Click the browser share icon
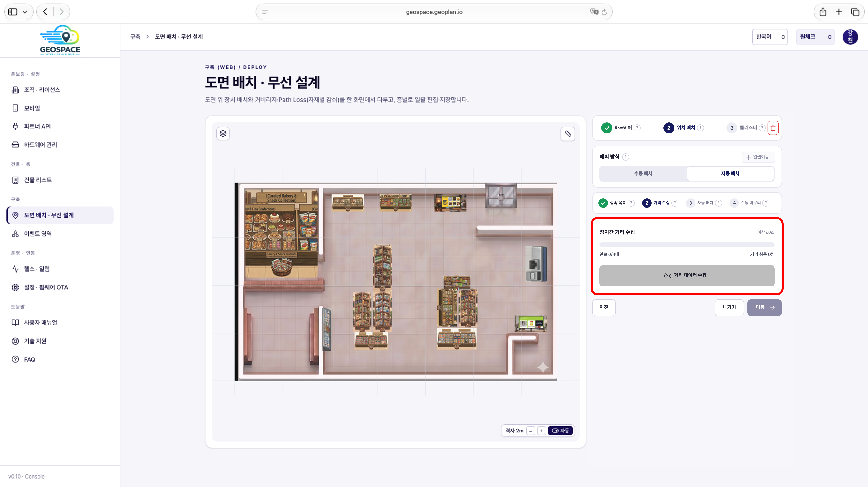The image size is (868, 487). [823, 12]
